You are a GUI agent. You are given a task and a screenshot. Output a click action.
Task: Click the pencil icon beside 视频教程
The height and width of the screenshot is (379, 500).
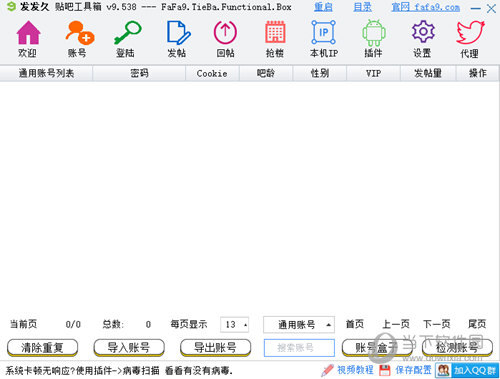tap(327, 370)
